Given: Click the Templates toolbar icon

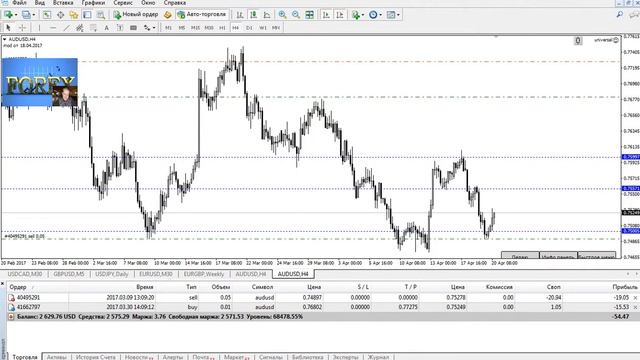Looking at the screenshot, I should click(x=391, y=15).
